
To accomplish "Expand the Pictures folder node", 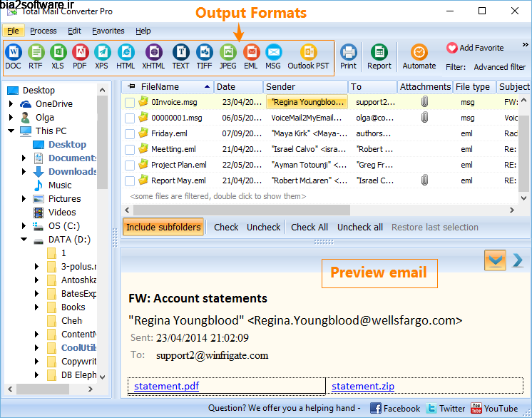I will tap(24, 198).
